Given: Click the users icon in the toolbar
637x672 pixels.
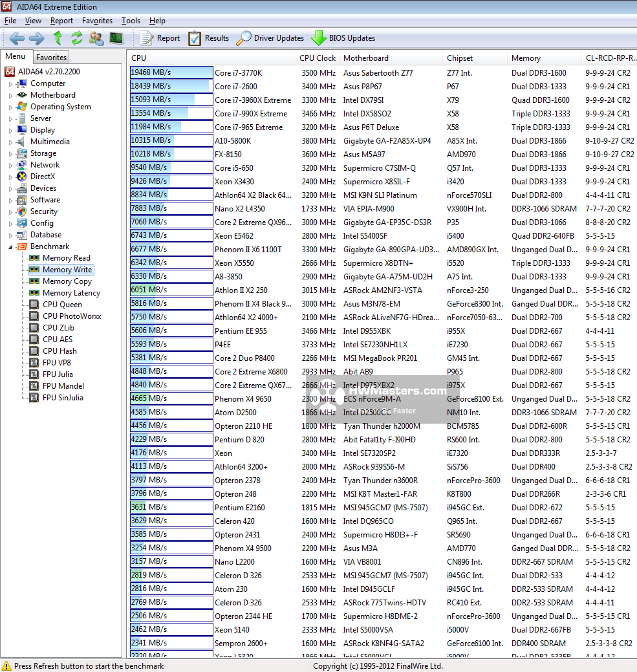Looking at the screenshot, I should (96, 38).
